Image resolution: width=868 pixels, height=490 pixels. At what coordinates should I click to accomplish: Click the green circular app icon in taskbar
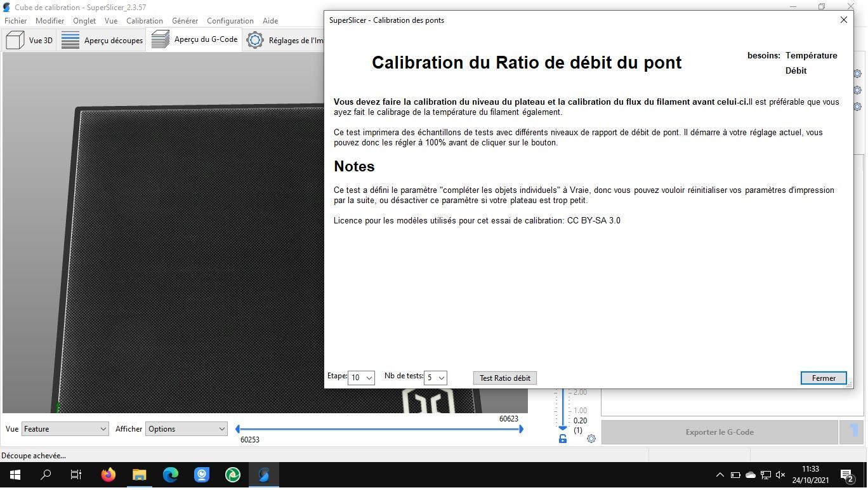pyautogui.click(x=233, y=475)
